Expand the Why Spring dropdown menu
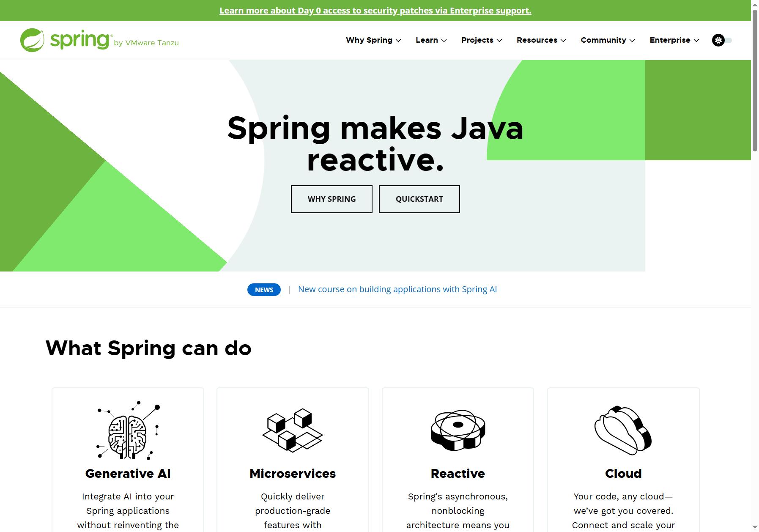The image size is (759, 532). [373, 40]
